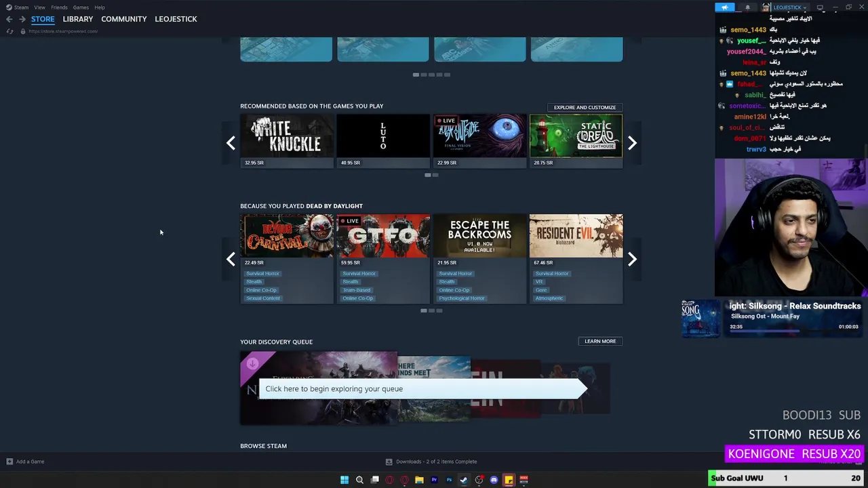This screenshot has height=488, width=868.
Task: Open the View menu
Action: [x=39, y=7]
